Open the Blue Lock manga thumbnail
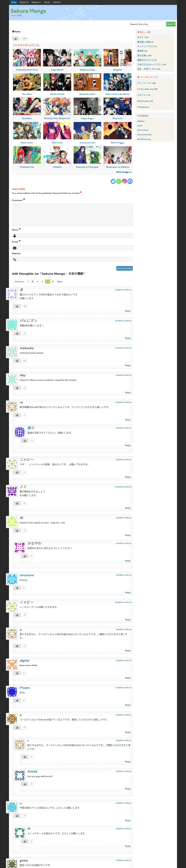Viewport: 186px width, 868px height. pyautogui.click(x=117, y=106)
